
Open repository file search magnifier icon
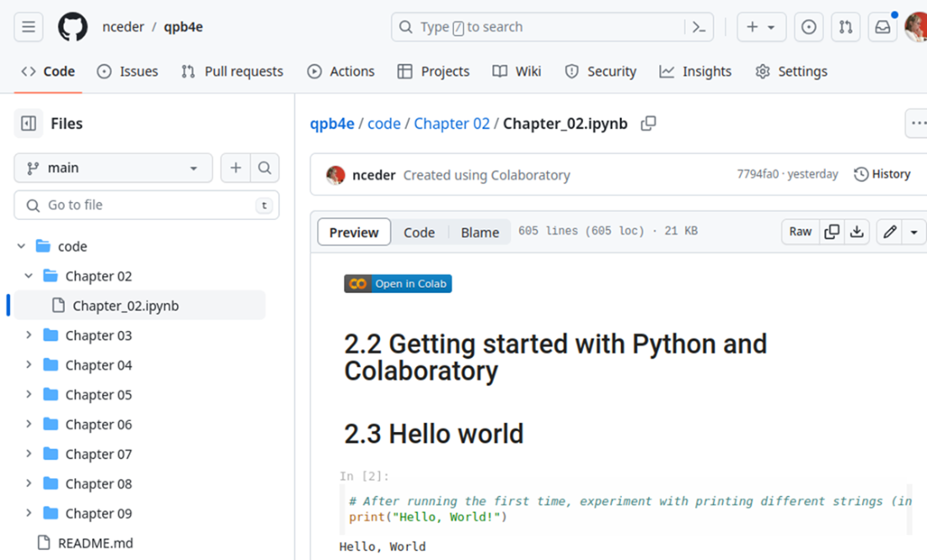[x=265, y=168]
